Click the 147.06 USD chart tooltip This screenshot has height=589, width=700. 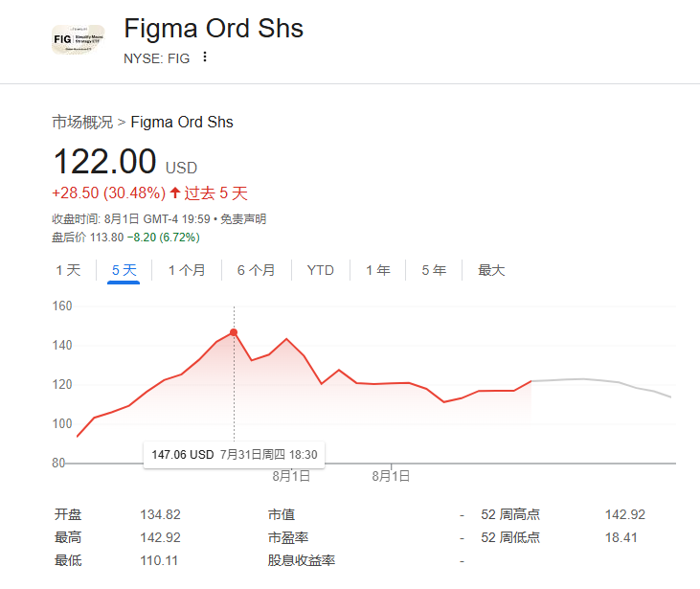pyautogui.click(x=234, y=454)
